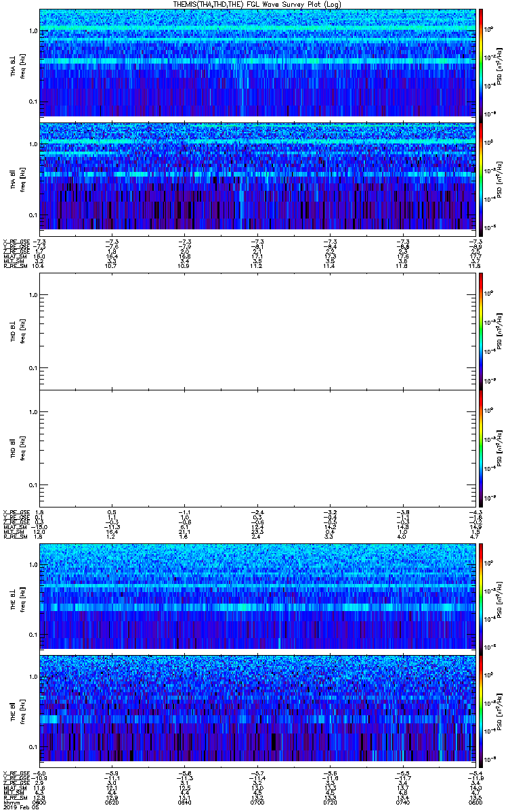The width and height of the screenshot is (508, 812).
Task: Click the 0740 time tick label
Action: tap(402, 802)
